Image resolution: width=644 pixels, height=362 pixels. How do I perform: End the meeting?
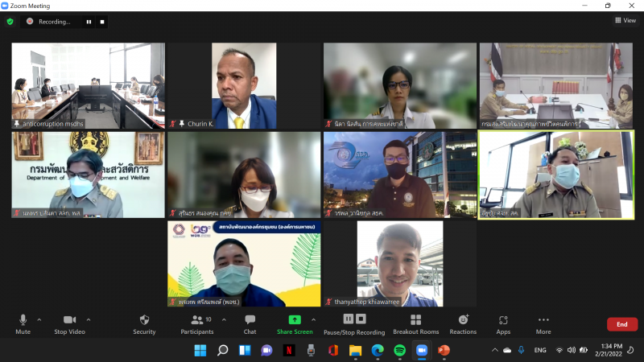tap(622, 324)
